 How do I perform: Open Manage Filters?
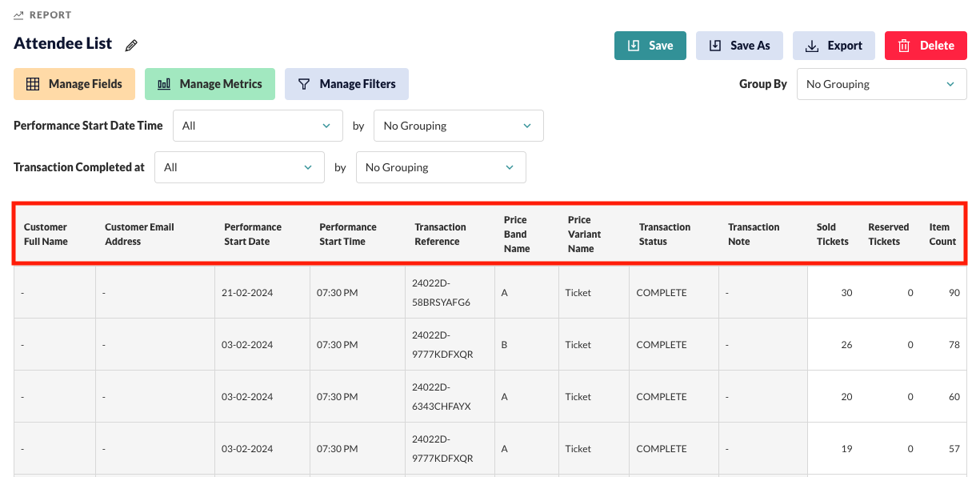[x=346, y=84]
